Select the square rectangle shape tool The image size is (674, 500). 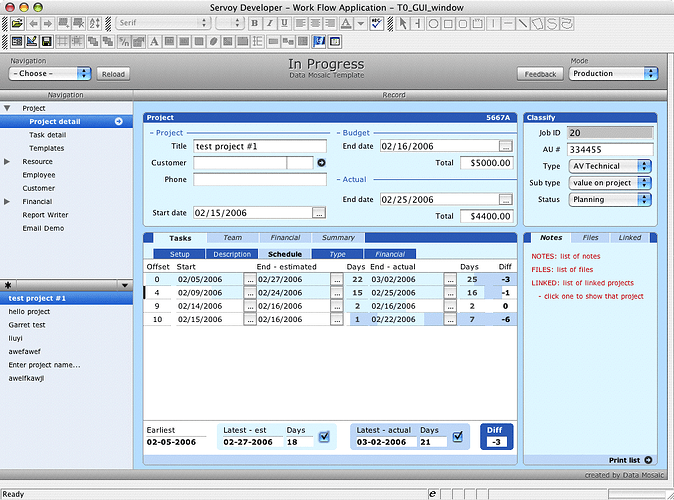point(448,24)
